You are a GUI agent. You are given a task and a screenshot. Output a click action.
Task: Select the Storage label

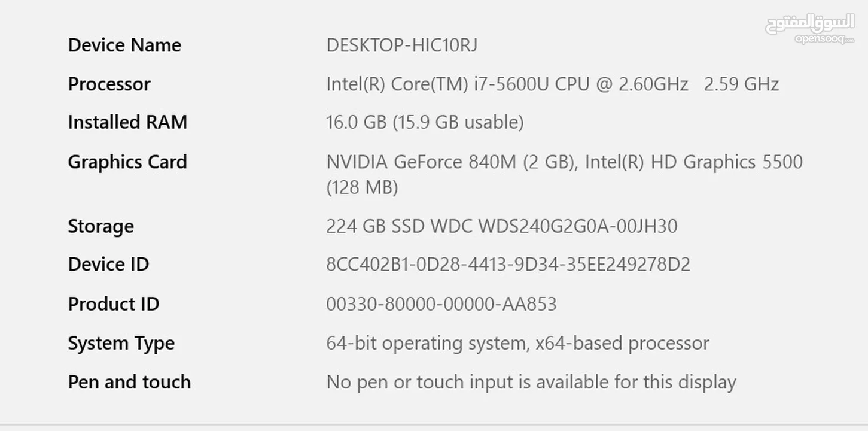click(x=100, y=227)
